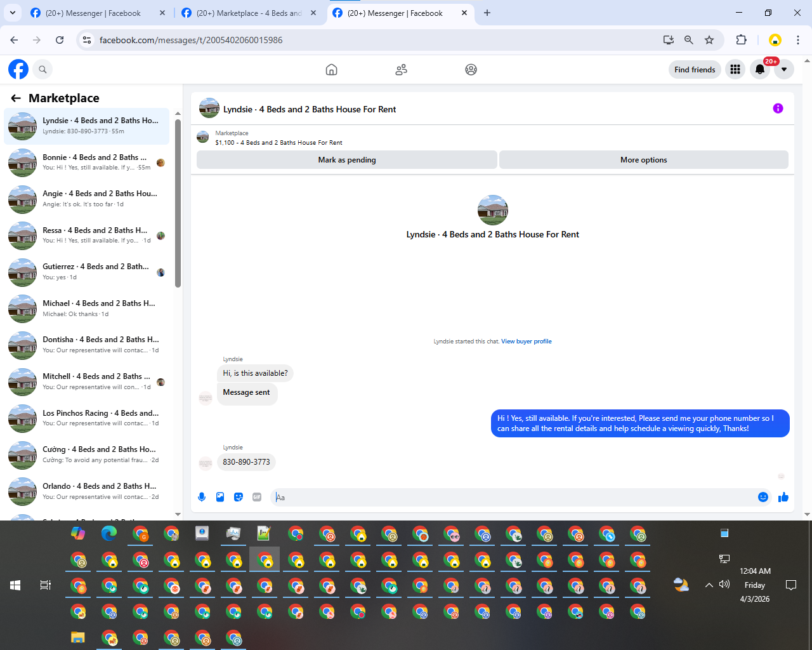Click the message input field
812x650 pixels.
coord(513,497)
